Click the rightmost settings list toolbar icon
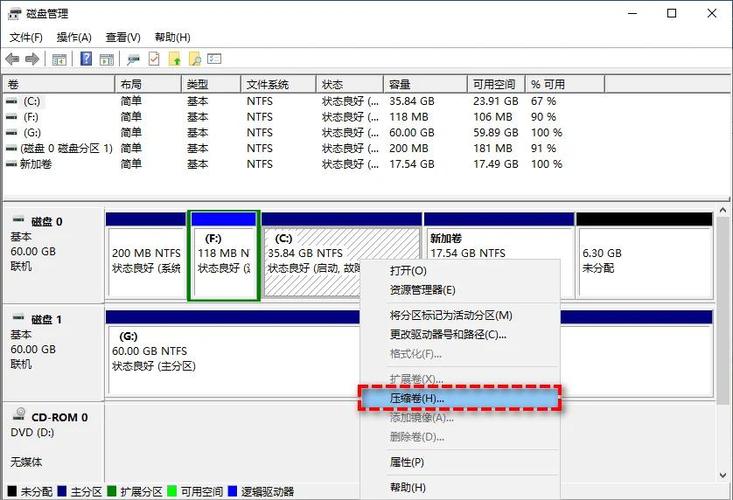This screenshot has height=500, width=733. click(214, 59)
